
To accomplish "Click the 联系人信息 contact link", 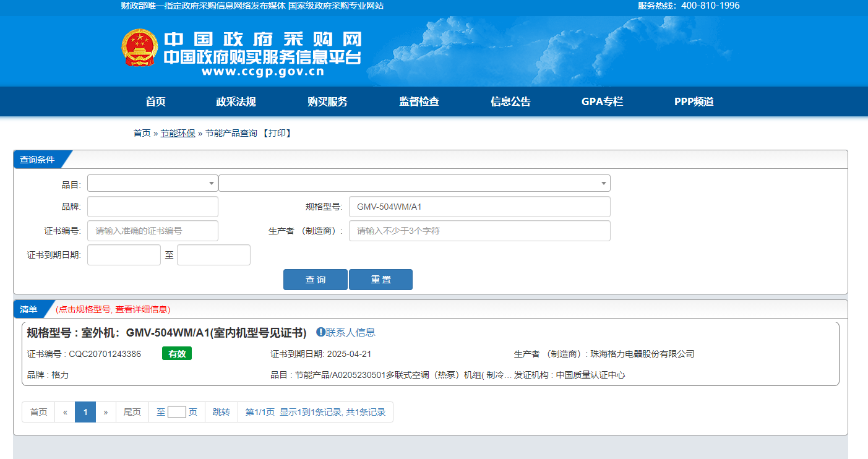I will [351, 332].
